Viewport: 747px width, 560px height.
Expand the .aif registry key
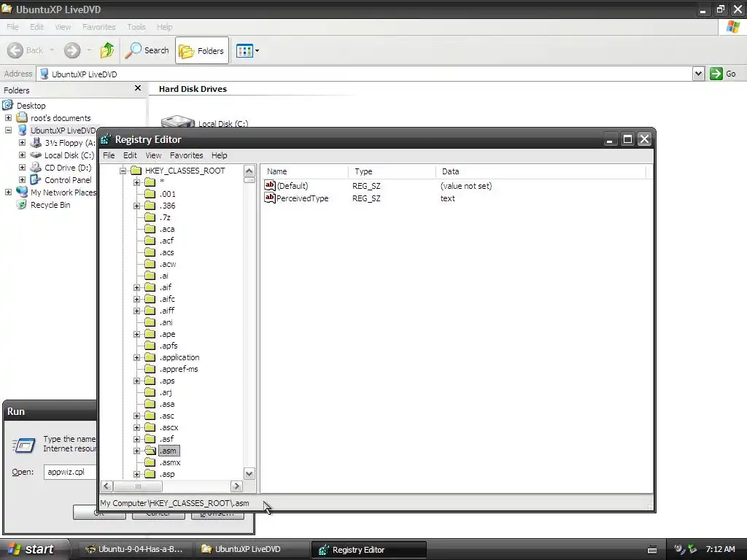tap(136, 287)
